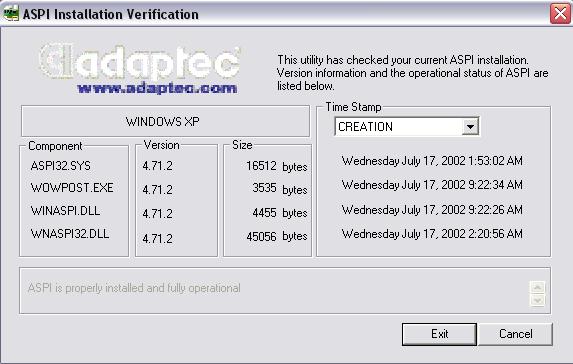This screenshot has height=364, width=573.
Task: Close the ASPI Installation Verification window
Action: 560,14
